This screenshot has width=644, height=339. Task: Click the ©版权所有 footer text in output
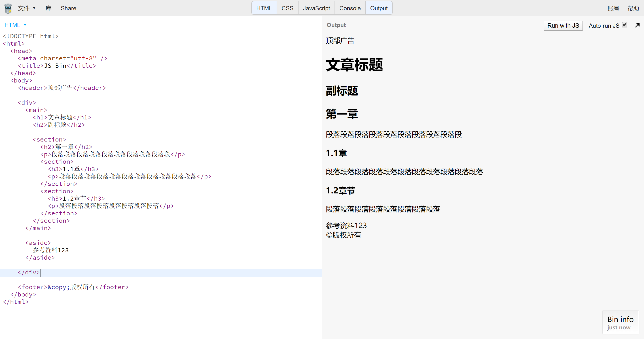[x=343, y=235]
